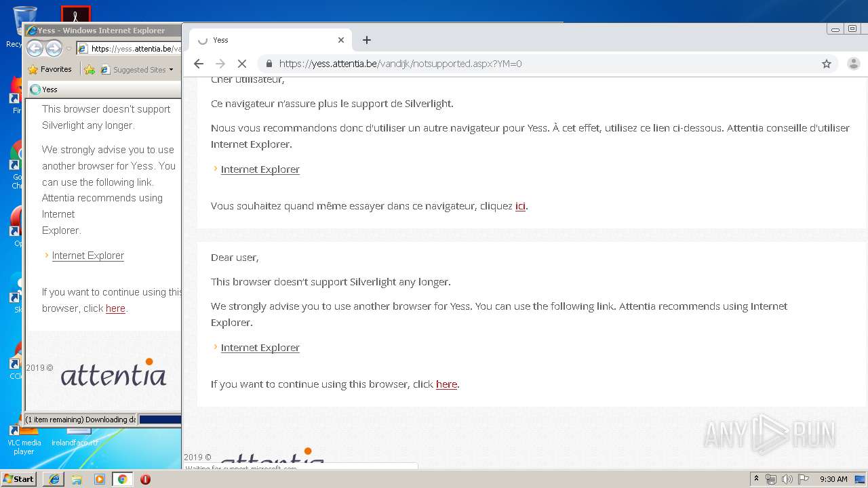Close the Yess Chrome tab
Viewport: 868px width, 488px height.
click(x=341, y=40)
